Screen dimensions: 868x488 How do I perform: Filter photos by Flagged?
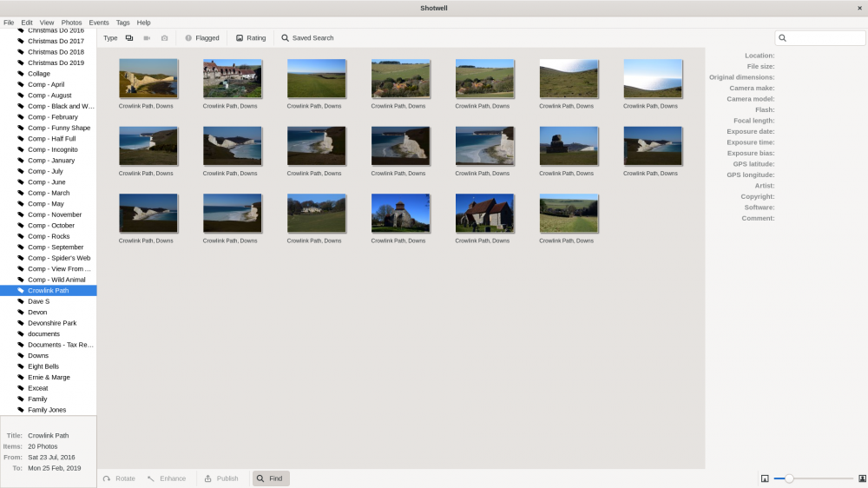point(202,38)
